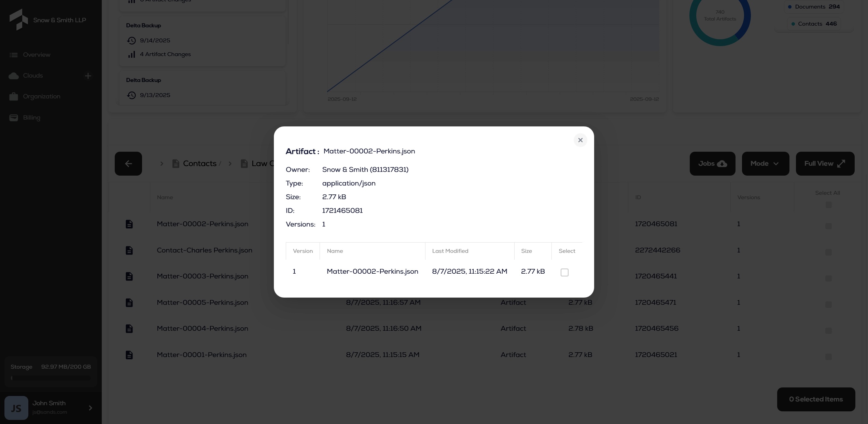Add a new cloud with plus icon
The image size is (868, 424).
pyautogui.click(x=88, y=76)
